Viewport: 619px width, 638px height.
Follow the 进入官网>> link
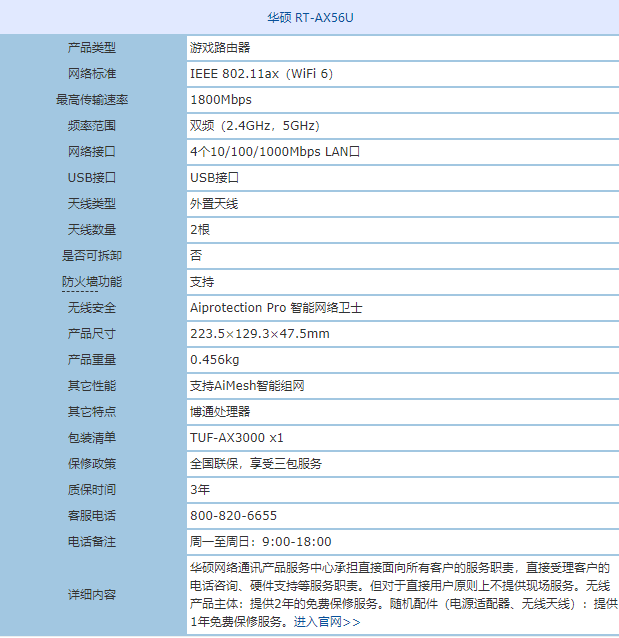coord(327,622)
